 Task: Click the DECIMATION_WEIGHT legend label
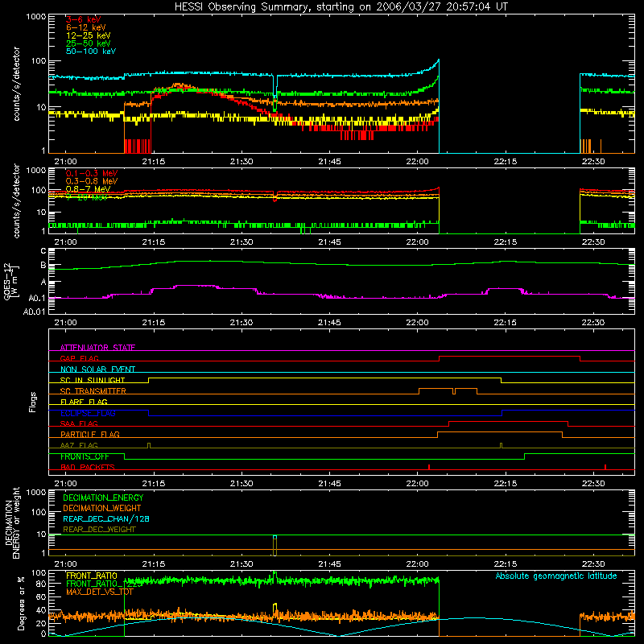102,509
